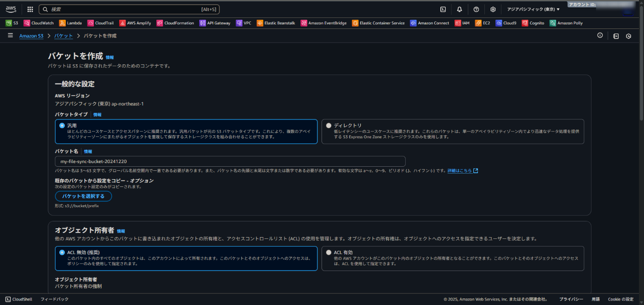Click the アジアパシフィック (東京) ap-northeast-1 region text
Screen dimensions: 644x305
(x=99, y=104)
